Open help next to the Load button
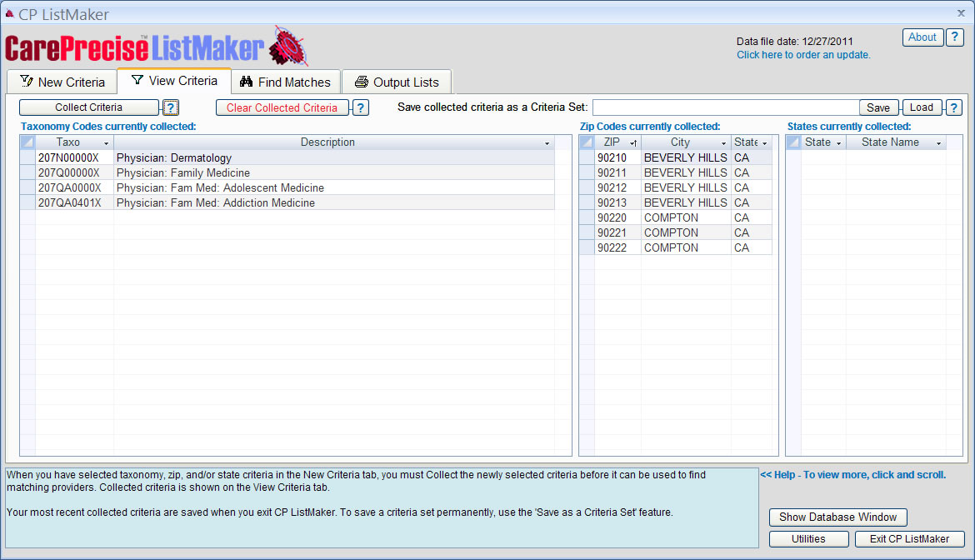The width and height of the screenshot is (975, 560). click(x=954, y=107)
